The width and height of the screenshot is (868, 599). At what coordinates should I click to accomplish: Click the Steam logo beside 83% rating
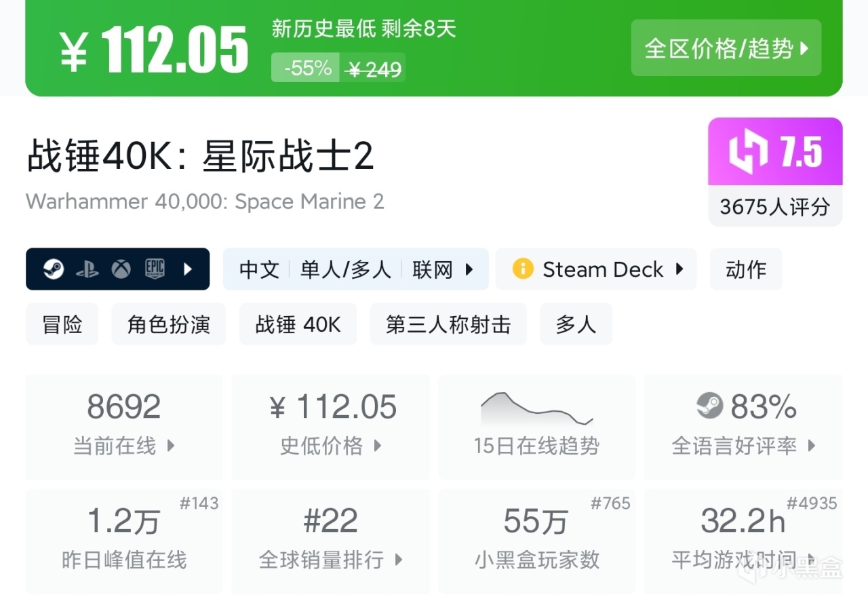710,406
